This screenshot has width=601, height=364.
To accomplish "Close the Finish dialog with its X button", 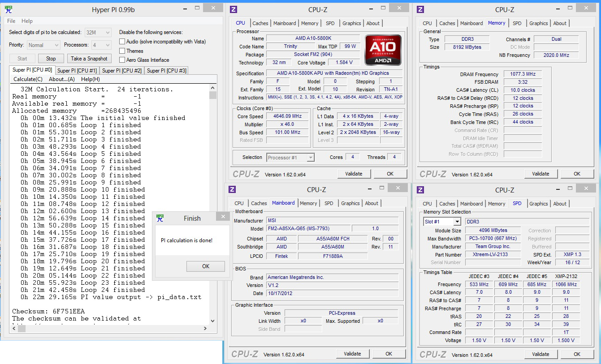I will click(x=223, y=217).
